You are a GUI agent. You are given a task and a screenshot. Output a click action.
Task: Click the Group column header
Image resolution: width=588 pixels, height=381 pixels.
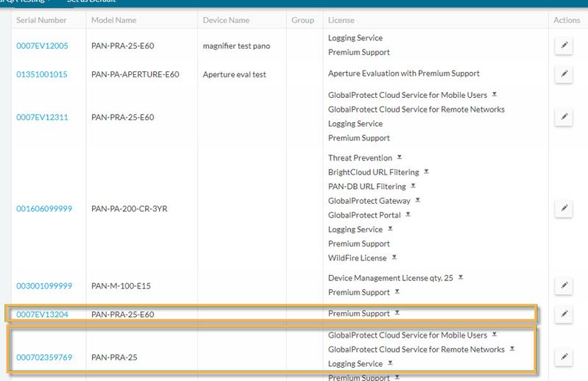[x=302, y=21]
